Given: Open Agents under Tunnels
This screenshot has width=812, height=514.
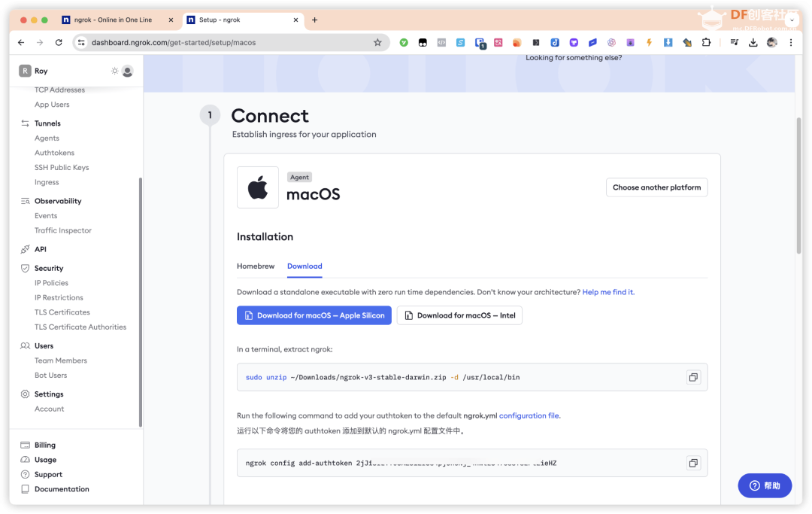Looking at the screenshot, I should point(47,138).
